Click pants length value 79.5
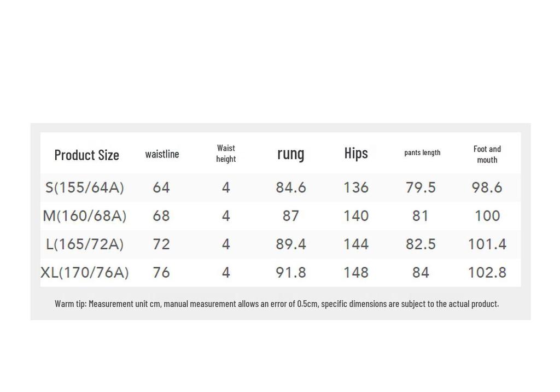This screenshot has height=392, width=560. tap(421, 188)
